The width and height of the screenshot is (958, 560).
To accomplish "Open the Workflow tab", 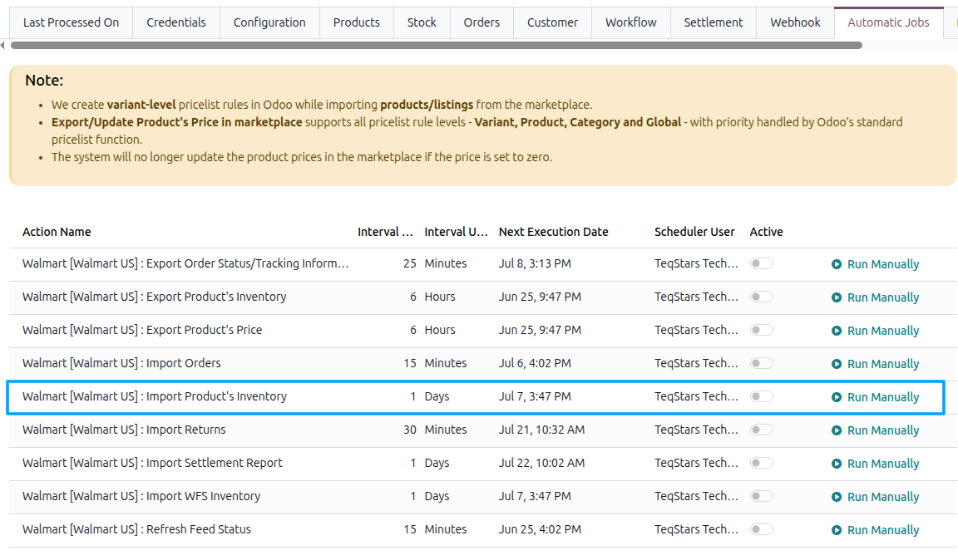I will (x=631, y=22).
